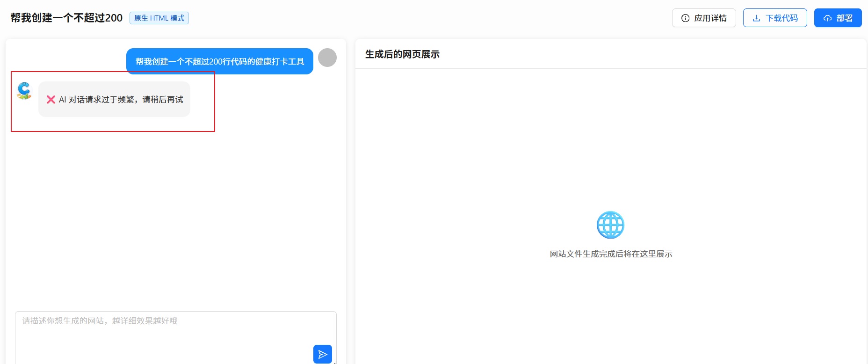This screenshot has width=868, height=364.
Task: Click the page title 帮我创建一个不超过200
Action: pyautogui.click(x=66, y=18)
